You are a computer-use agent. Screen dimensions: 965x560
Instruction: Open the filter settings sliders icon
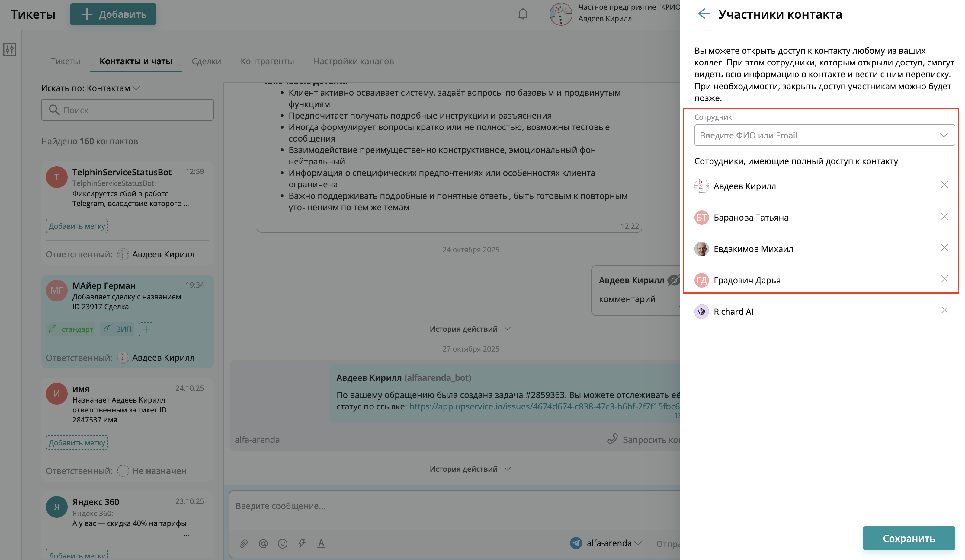[10, 49]
